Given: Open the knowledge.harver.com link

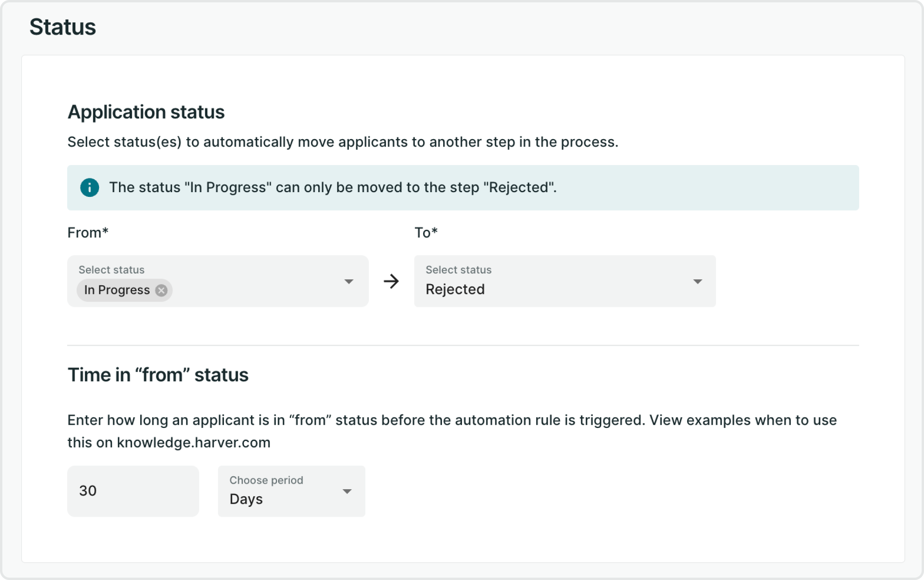Looking at the screenshot, I should pyautogui.click(x=194, y=443).
